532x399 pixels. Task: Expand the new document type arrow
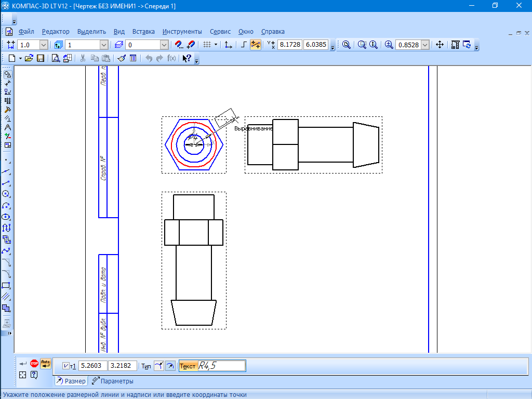[x=20, y=58]
